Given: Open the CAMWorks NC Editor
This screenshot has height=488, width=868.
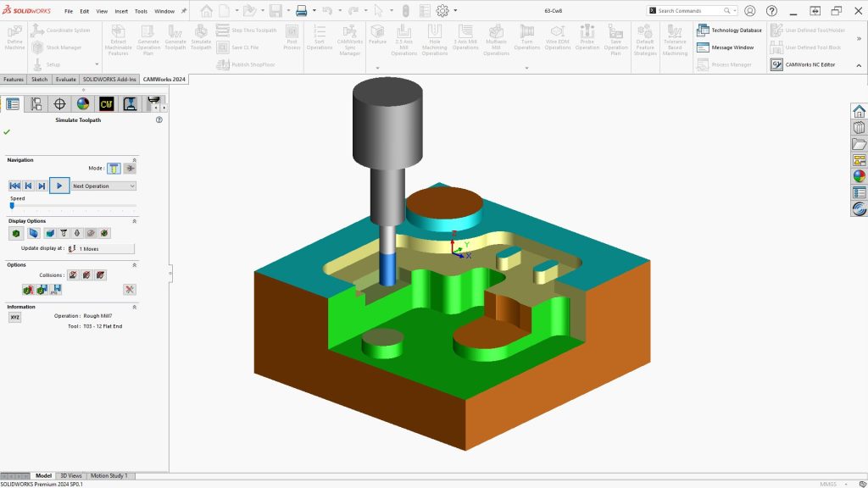Looking at the screenshot, I should pos(804,64).
